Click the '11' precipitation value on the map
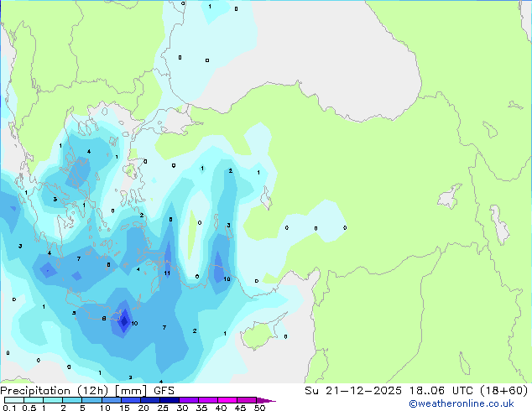This screenshot has width=532, height=411. pyautogui.click(x=167, y=273)
